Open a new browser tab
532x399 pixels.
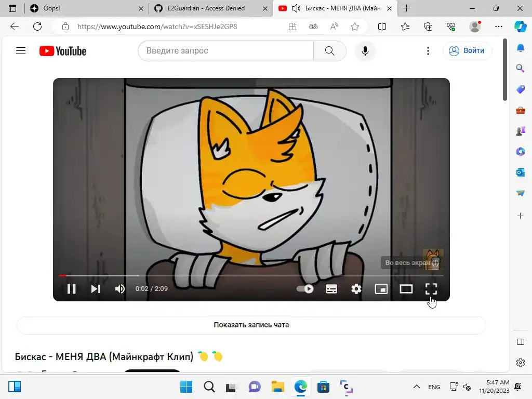pos(406,8)
